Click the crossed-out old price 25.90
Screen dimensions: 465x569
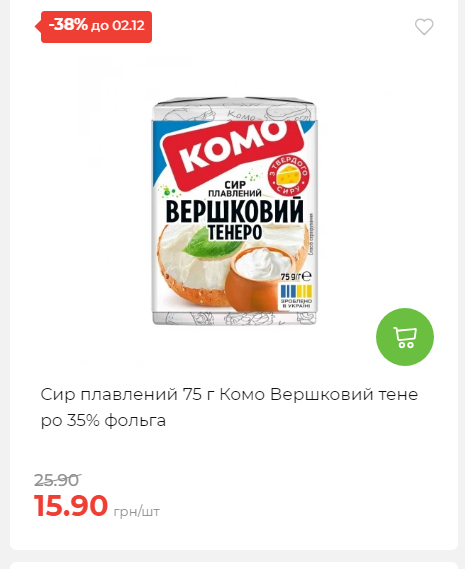[x=57, y=480]
